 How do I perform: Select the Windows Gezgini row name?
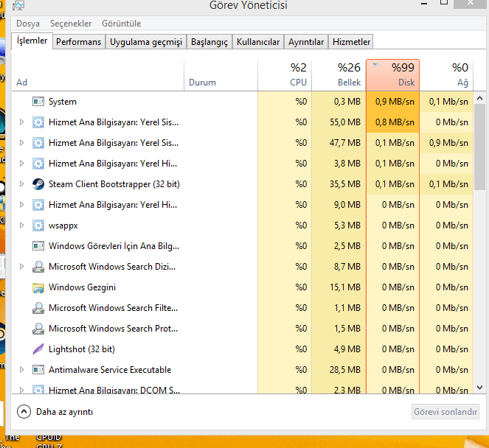coord(82,287)
